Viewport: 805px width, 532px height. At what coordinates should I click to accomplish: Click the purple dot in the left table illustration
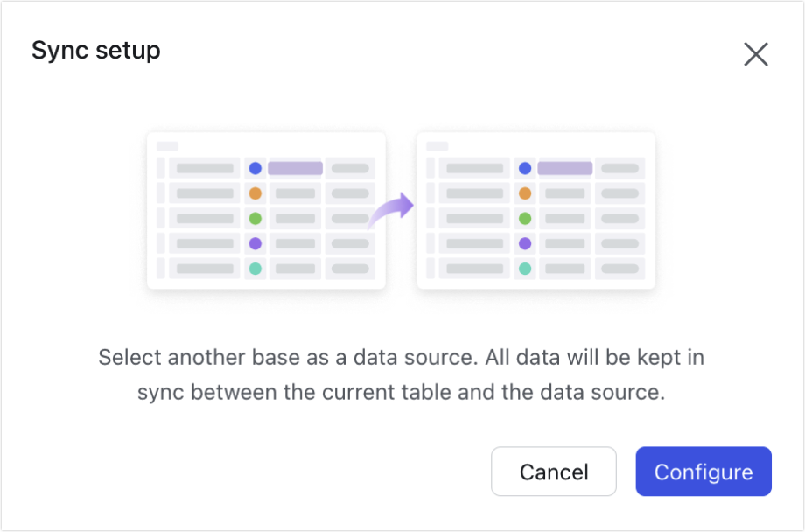coord(255,242)
